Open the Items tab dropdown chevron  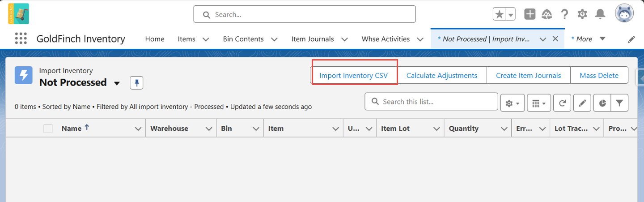tap(206, 39)
